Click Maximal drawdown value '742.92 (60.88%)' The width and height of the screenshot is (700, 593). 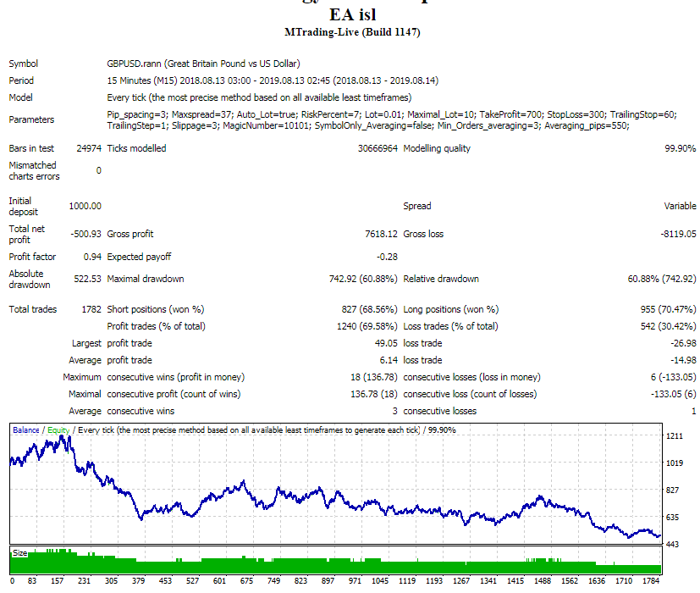(x=363, y=279)
